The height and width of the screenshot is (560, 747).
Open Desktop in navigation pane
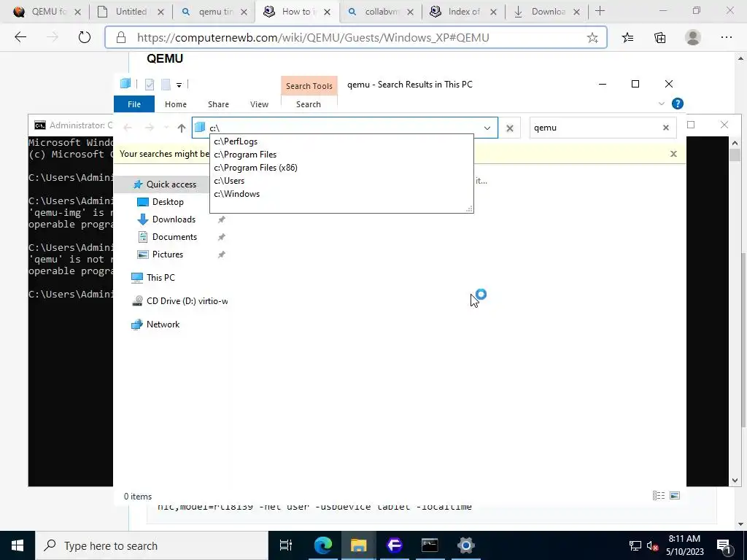coord(161,202)
